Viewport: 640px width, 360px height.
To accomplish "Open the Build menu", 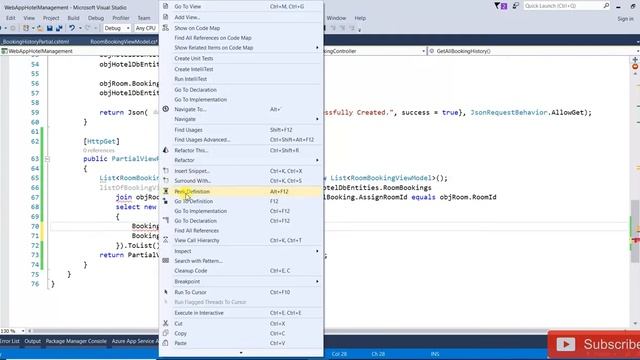I will [x=73, y=18].
